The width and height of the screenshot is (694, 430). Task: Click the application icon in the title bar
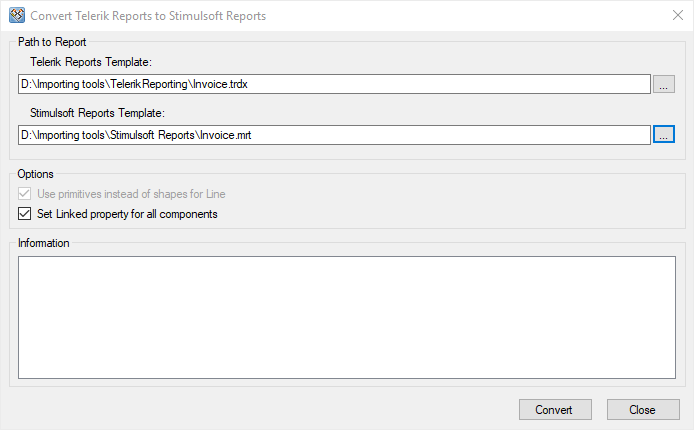[16, 16]
